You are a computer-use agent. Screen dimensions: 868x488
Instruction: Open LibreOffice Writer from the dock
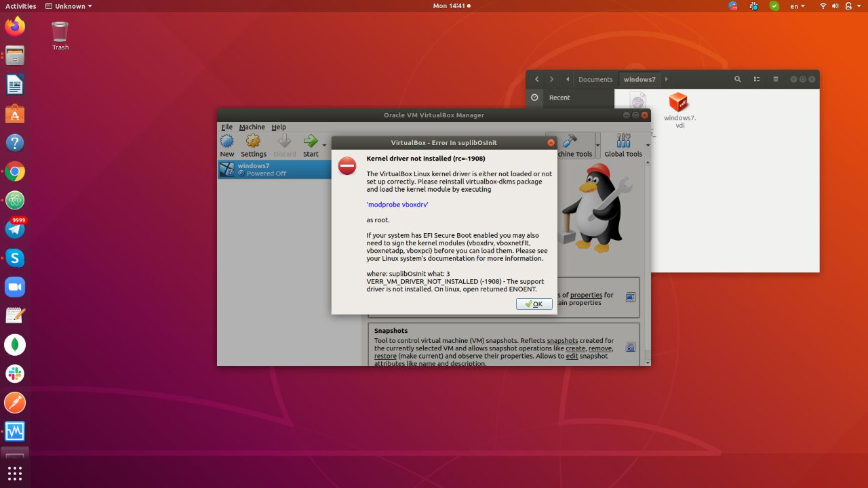pos(15,85)
